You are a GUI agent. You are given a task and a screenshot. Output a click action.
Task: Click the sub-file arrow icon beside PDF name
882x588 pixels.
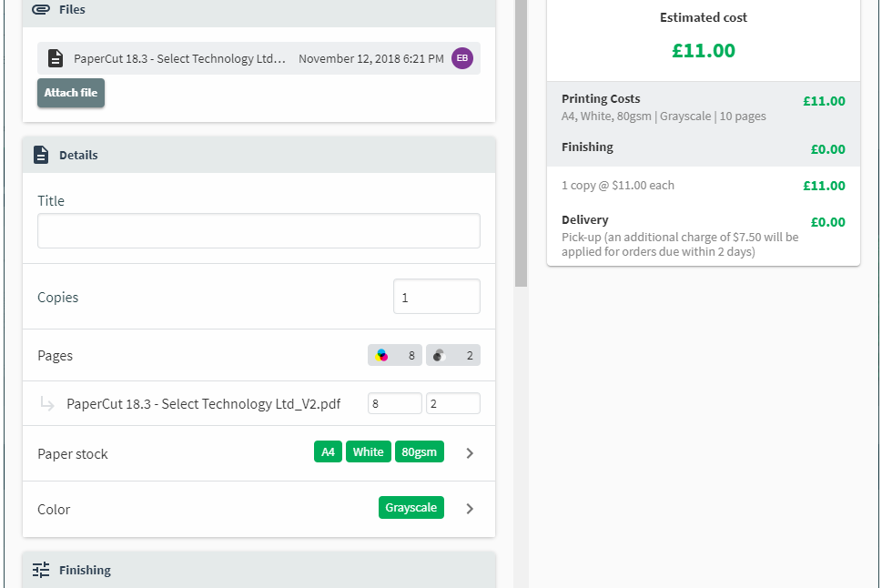[47, 403]
